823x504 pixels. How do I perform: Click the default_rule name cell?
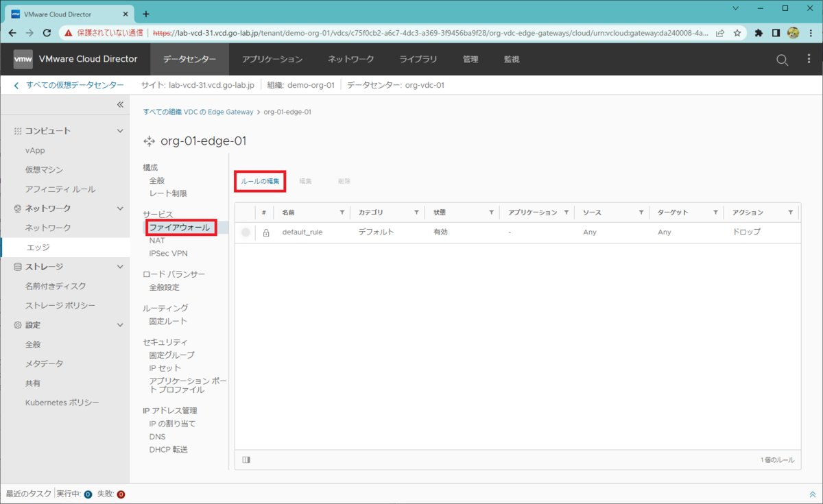click(x=302, y=232)
